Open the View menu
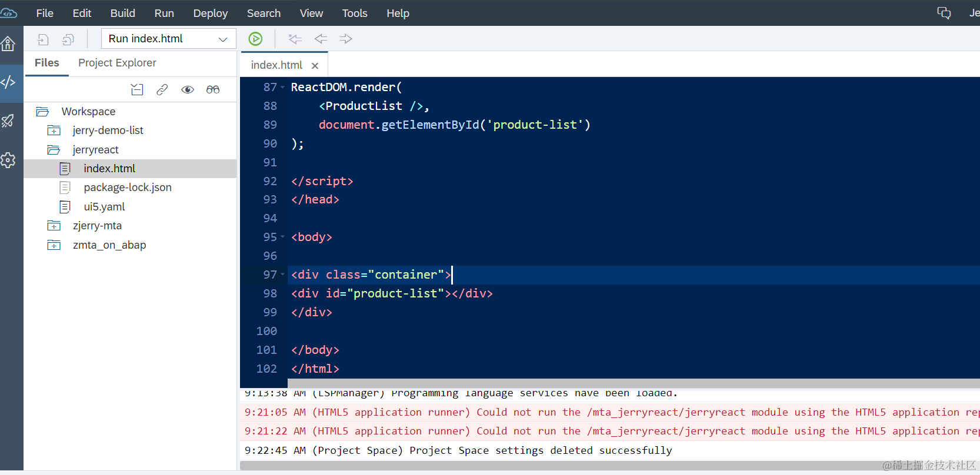This screenshot has width=980, height=475. (x=311, y=13)
